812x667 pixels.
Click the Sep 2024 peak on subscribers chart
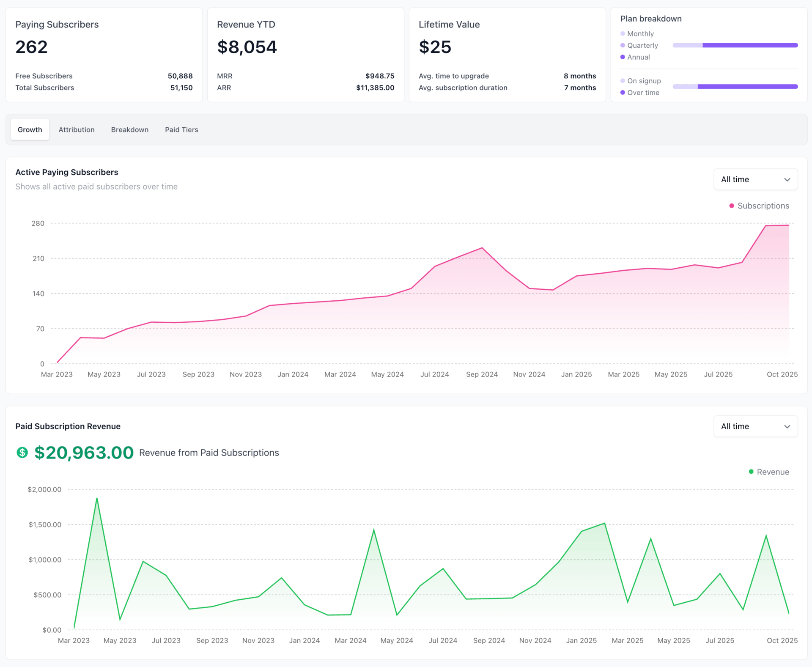coord(482,248)
